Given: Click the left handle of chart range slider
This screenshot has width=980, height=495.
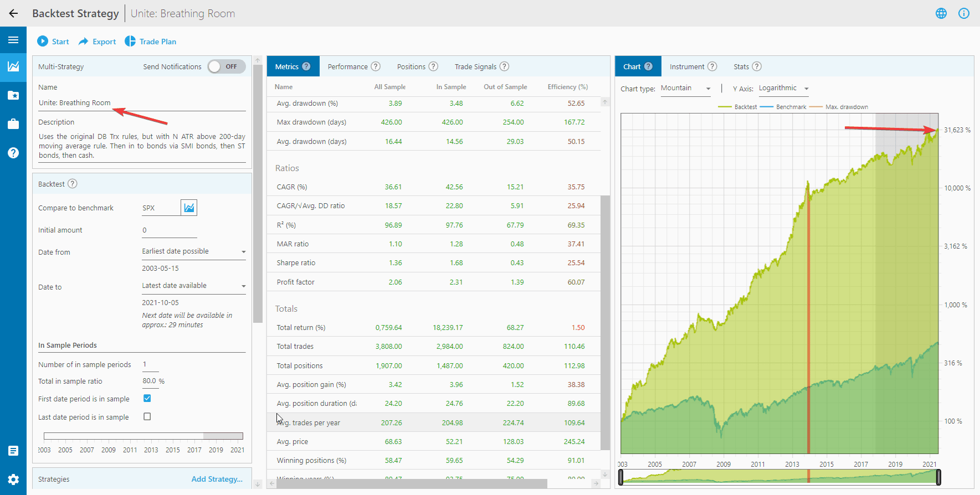Looking at the screenshot, I should 620,477.
